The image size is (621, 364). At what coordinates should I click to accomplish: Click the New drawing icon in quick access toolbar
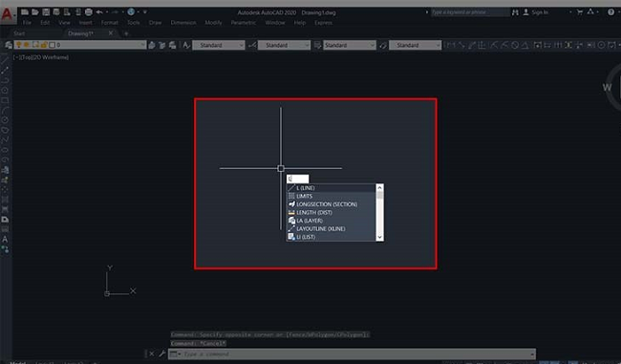coord(25,12)
